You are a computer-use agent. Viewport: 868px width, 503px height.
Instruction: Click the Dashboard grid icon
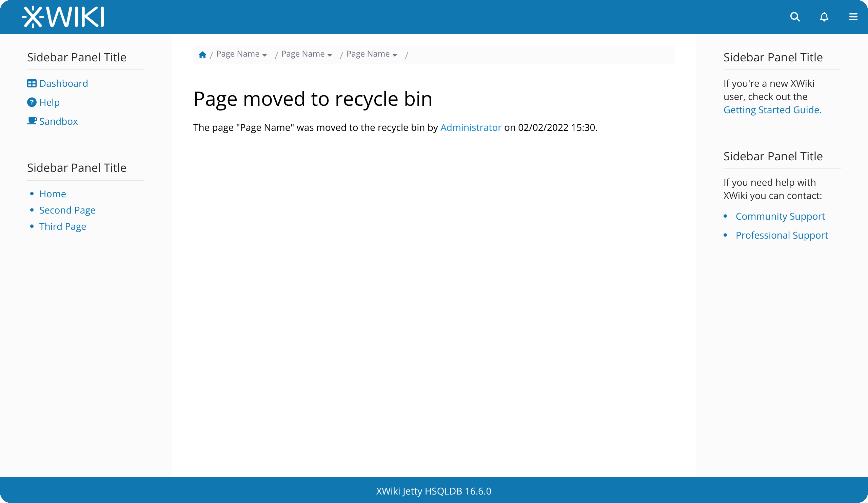[32, 83]
